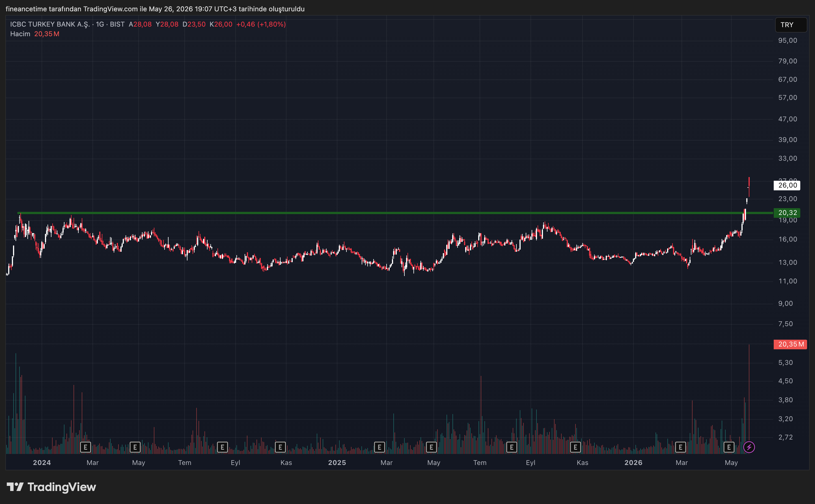Open the TRY currency selector
Viewport: 815px width, 504px height.
point(791,25)
